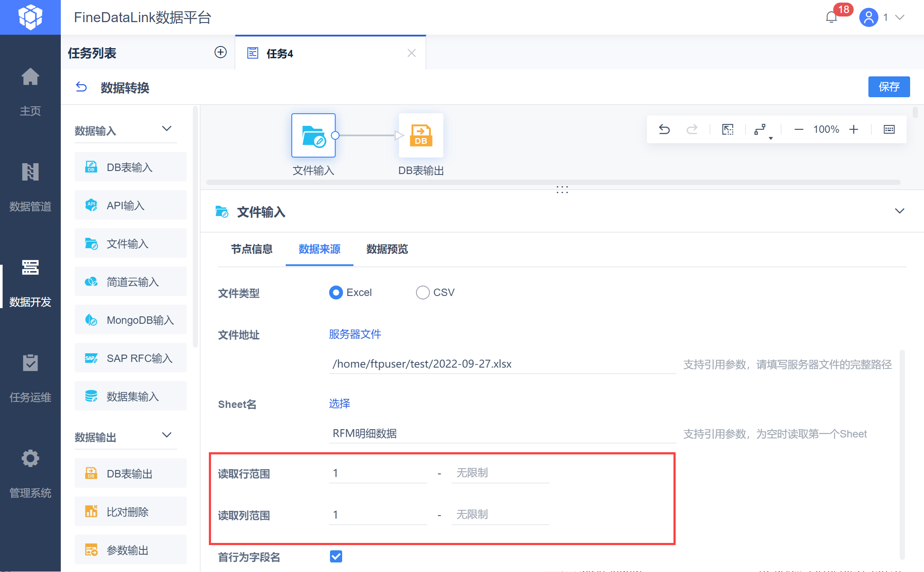Open the 任务运维 sidebar section
924x572 pixels.
[30, 378]
